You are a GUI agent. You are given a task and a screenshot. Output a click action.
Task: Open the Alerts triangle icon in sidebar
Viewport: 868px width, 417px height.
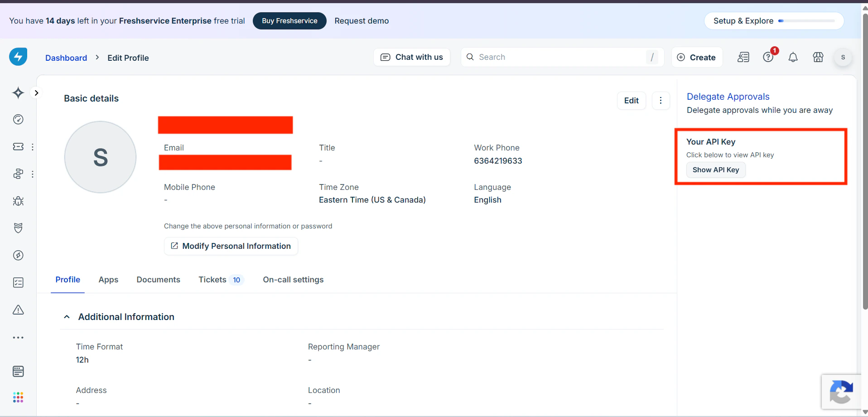click(x=18, y=310)
